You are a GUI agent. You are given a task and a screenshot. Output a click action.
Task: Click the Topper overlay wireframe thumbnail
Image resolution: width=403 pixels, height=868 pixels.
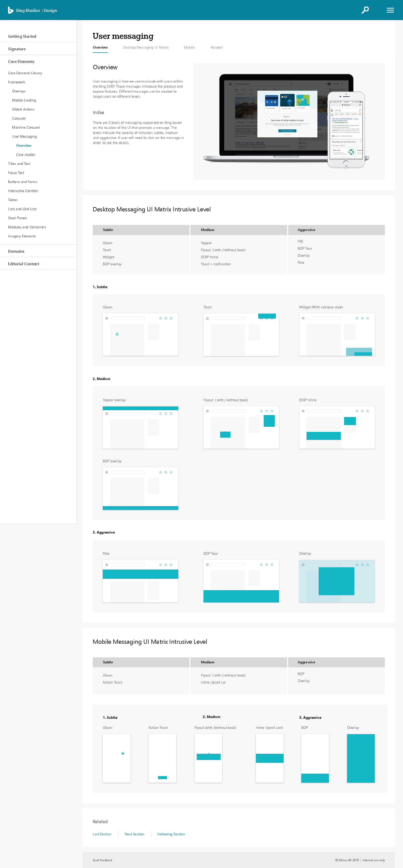coord(140,427)
